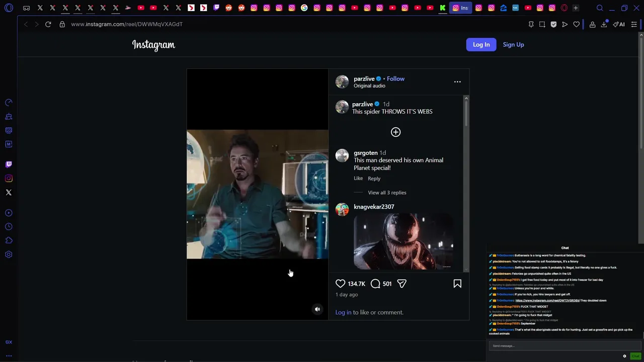
Task: Reload the Instagram page
Action: pyautogui.click(x=48, y=24)
